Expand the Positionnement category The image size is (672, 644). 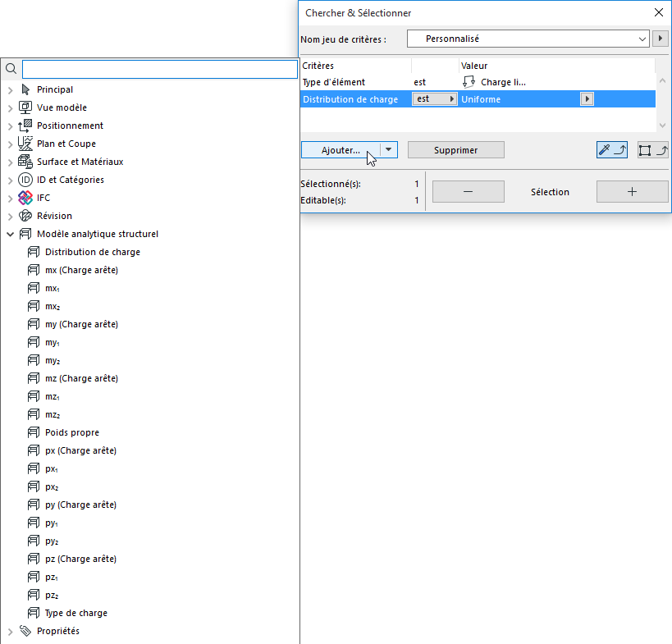(11, 126)
